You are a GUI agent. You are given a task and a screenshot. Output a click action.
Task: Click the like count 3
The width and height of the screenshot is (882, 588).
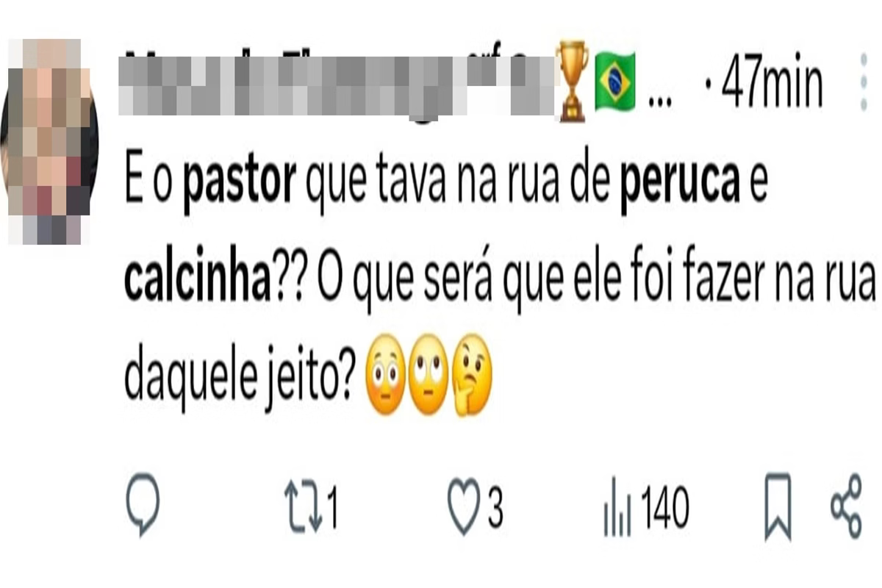(x=495, y=508)
